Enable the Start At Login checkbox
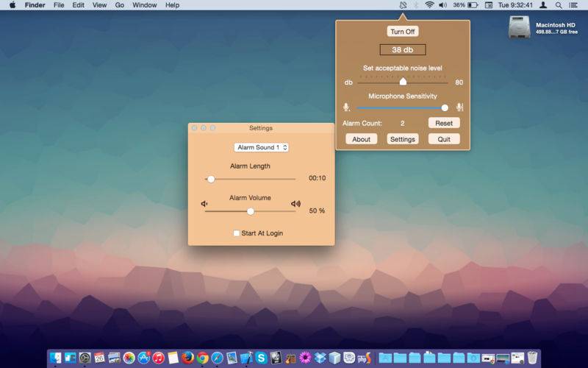The height and width of the screenshot is (368, 588). [237, 233]
